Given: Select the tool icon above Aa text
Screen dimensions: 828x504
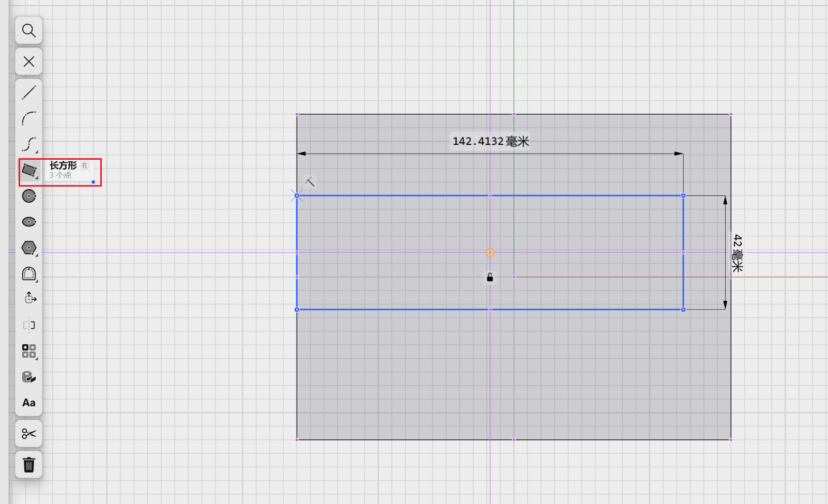Looking at the screenshot, I should click(29, 377).
